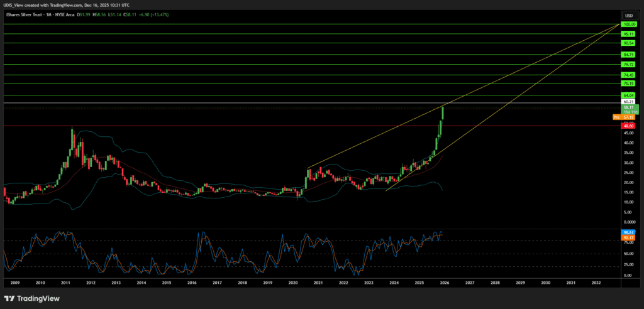Viewport: 644px width, 309px height.
Task: Click the 2020 year label on time axis
Action: pyautogui.click(x=293, y=283)
